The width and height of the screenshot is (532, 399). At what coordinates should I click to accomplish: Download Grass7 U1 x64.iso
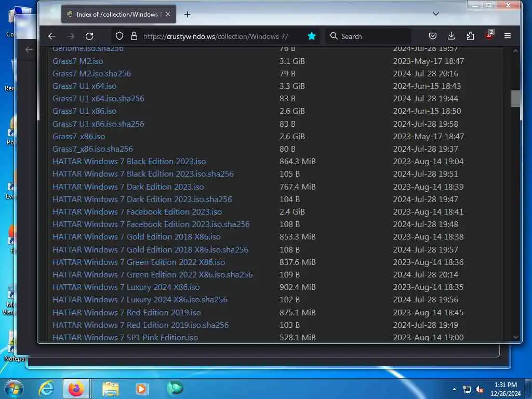click(x=84, y=86)
